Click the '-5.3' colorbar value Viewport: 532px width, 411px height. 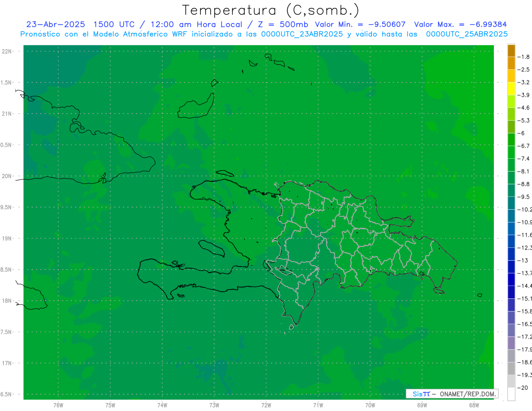point(524,121)
